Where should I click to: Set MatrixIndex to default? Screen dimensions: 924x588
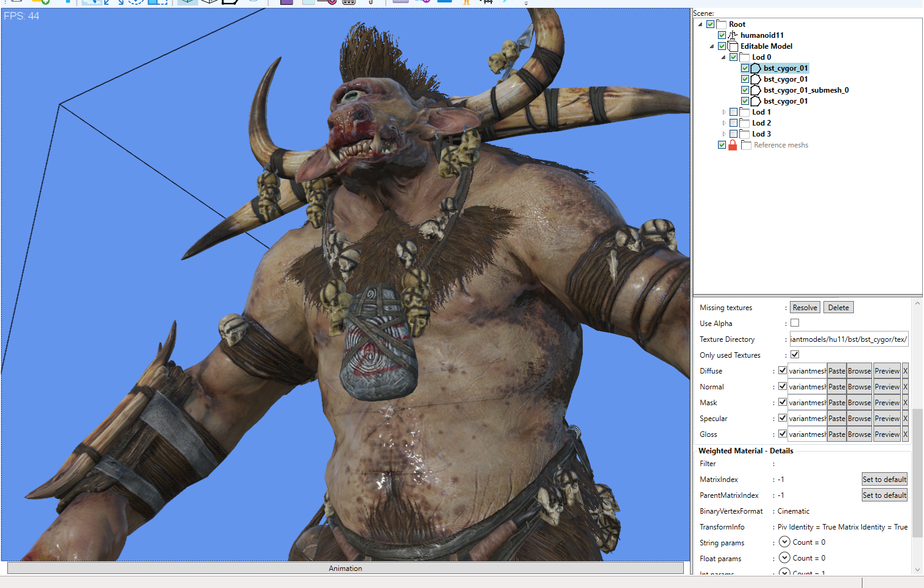pos(884,480)
